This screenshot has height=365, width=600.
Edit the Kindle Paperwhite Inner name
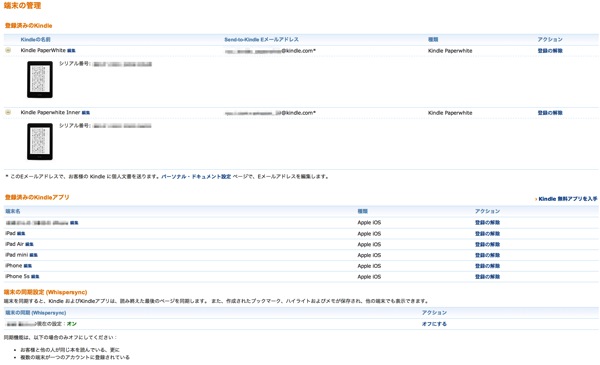[86, 113]
